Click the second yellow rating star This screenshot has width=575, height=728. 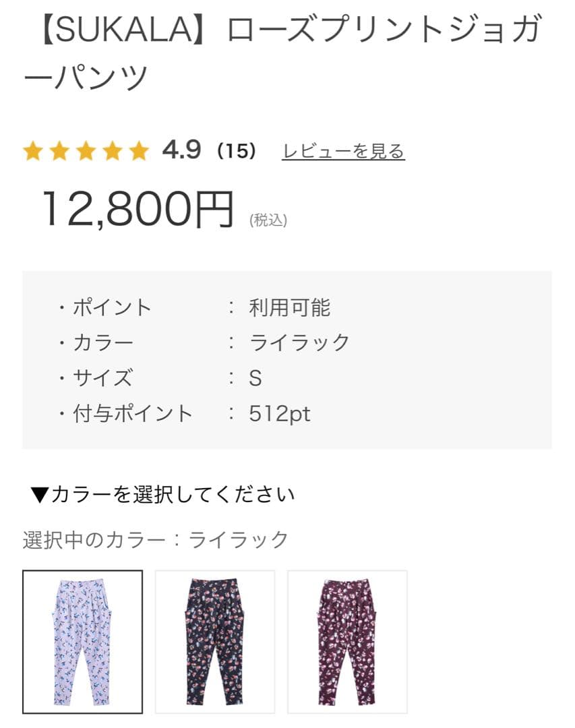(x=59, y=151)
